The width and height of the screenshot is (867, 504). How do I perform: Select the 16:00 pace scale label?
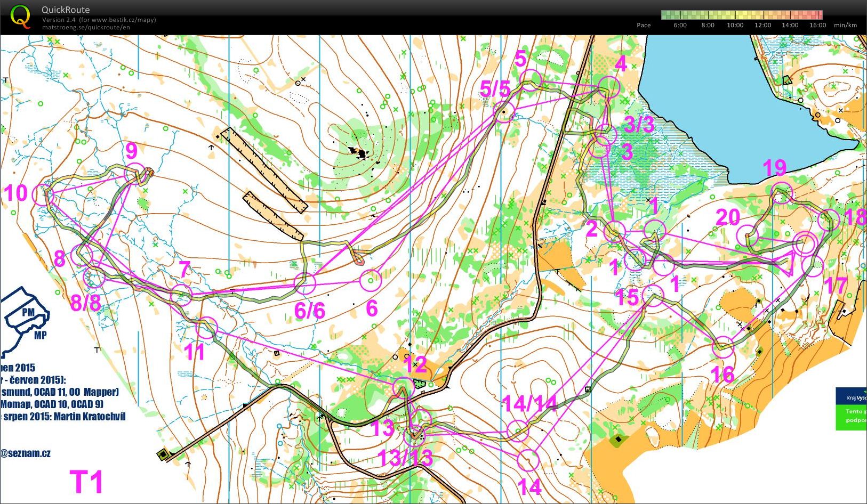point(817,25)
